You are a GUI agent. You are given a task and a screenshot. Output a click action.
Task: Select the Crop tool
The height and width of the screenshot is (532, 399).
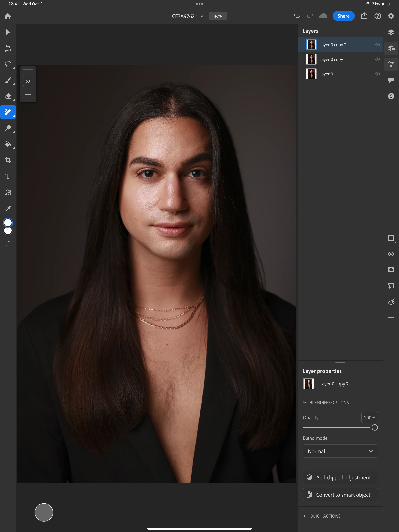click(x=8, y=160)
